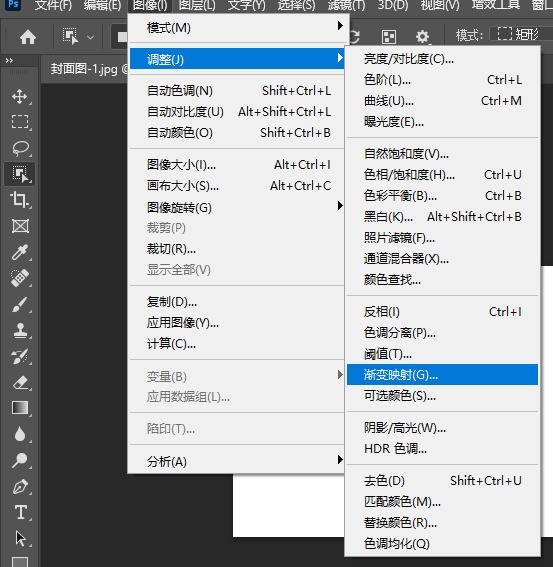This screenshot has height=567, width=553.
Task: Choose 色相/饱和度(H) menu entry
Action: click(442, 175)
